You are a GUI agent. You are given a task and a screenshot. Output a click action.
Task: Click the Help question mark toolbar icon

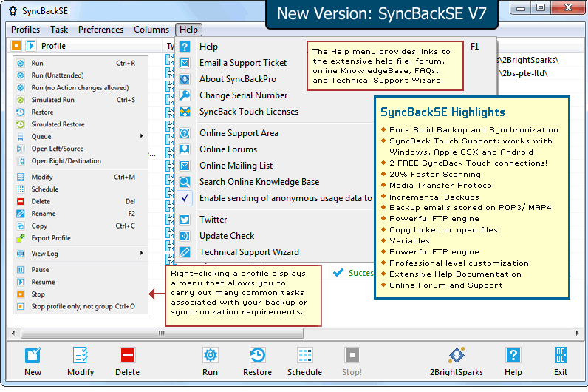(513, 355)
